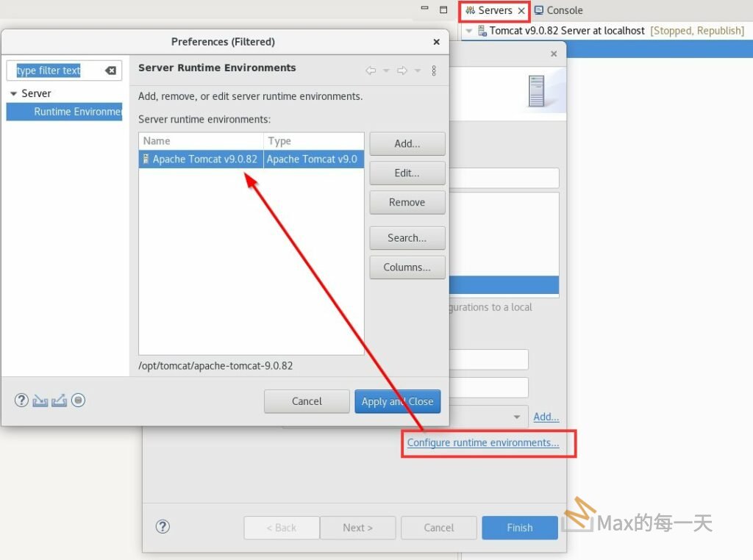Click the help icon in New Server wizard
753x560 pixels.
pos(163,527)
